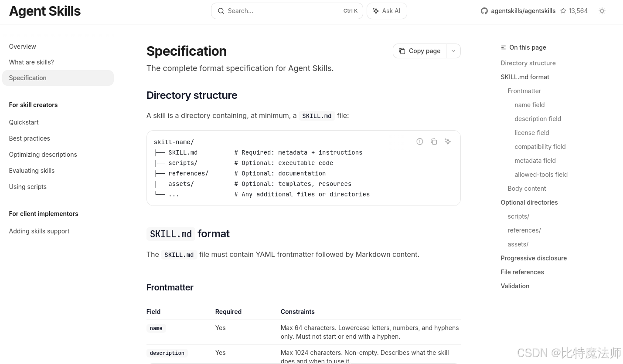
Task: Click the sparkle icon on Ask AI
Action: [376, 11]
